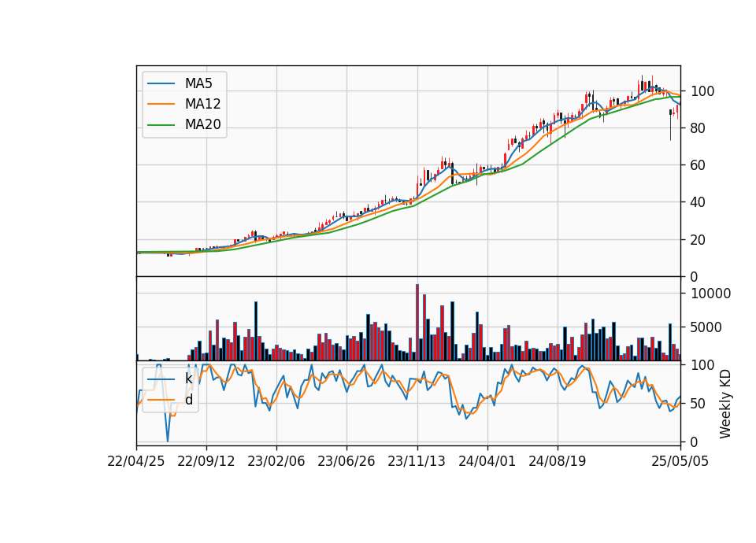The width and height of the screenshot is (756, 543).
Task: Click the price axis 40 tick label
Action: pyautogui.click(x=699, y=202)
